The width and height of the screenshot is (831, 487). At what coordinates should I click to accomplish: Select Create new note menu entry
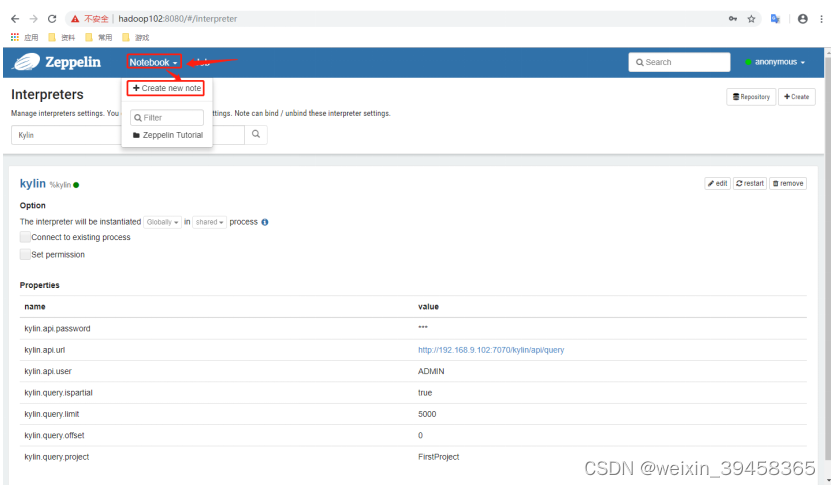click(166, 88)
